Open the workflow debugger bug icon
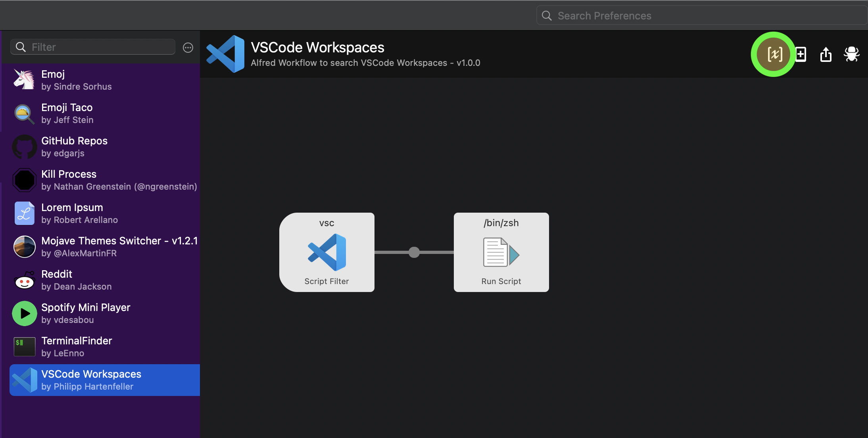 point(851,54)
